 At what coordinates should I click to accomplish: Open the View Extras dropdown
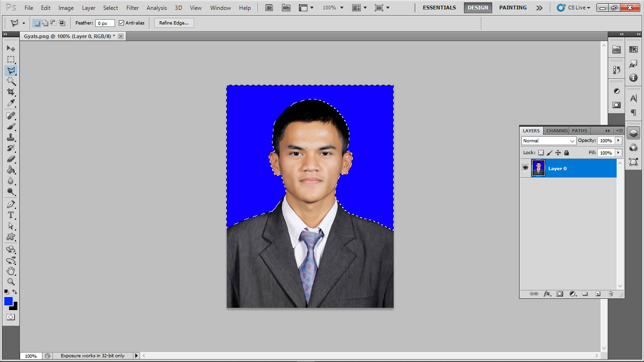(x=306, y=8)
